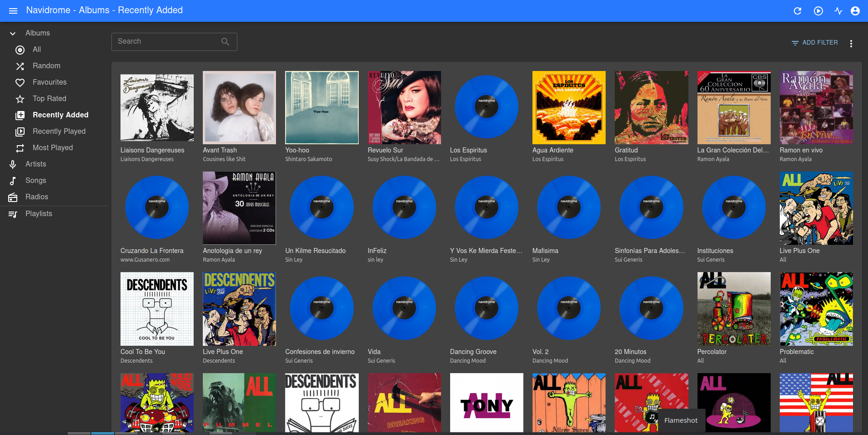Click the Songs music note icon

(x=13, y=181)
